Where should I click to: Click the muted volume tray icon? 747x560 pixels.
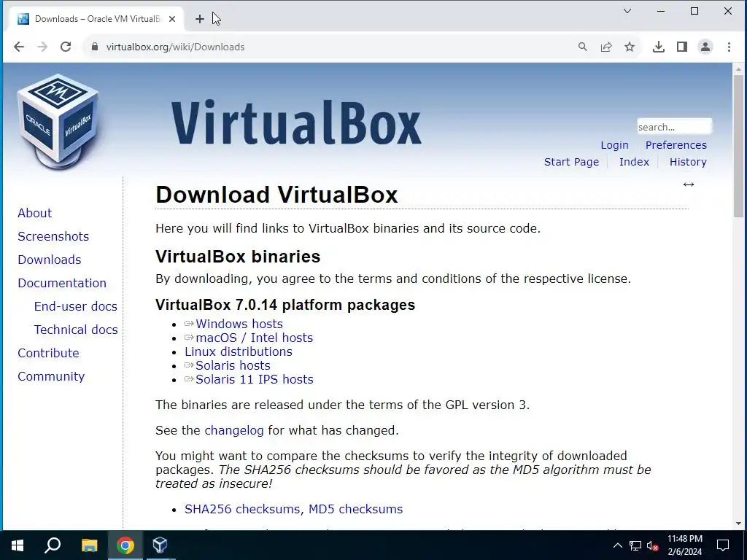(653, 545)
